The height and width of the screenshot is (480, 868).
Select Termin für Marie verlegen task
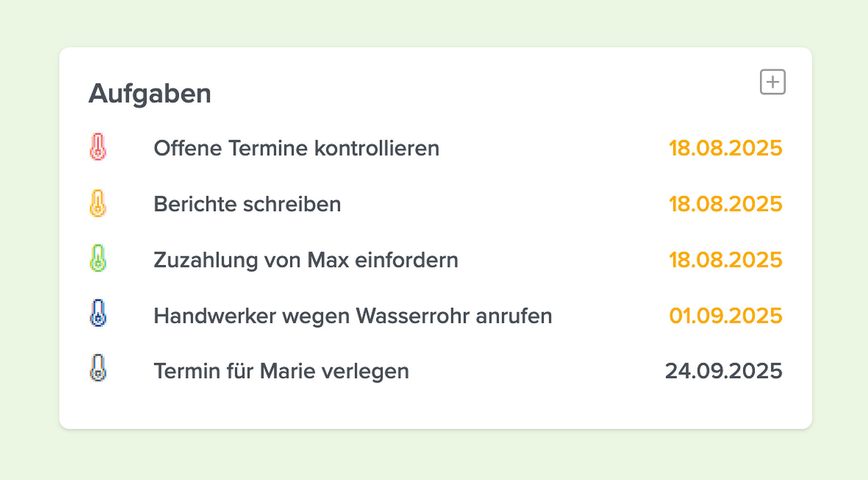pyautogui.click(x=281, y=371)
